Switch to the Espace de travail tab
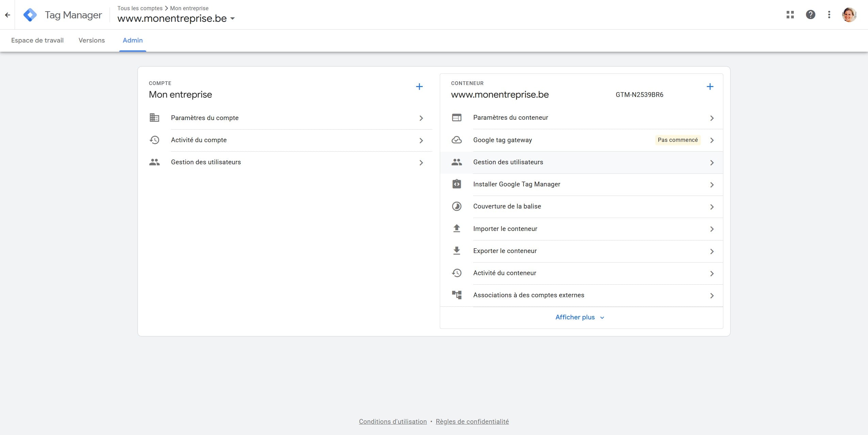The image size is (868, 435). pos(37,40)
